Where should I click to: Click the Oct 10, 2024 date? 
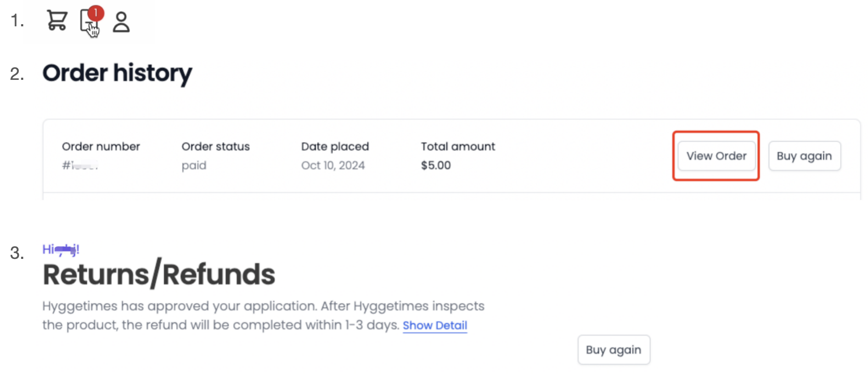pyautogui.click(x=333, y=165)
